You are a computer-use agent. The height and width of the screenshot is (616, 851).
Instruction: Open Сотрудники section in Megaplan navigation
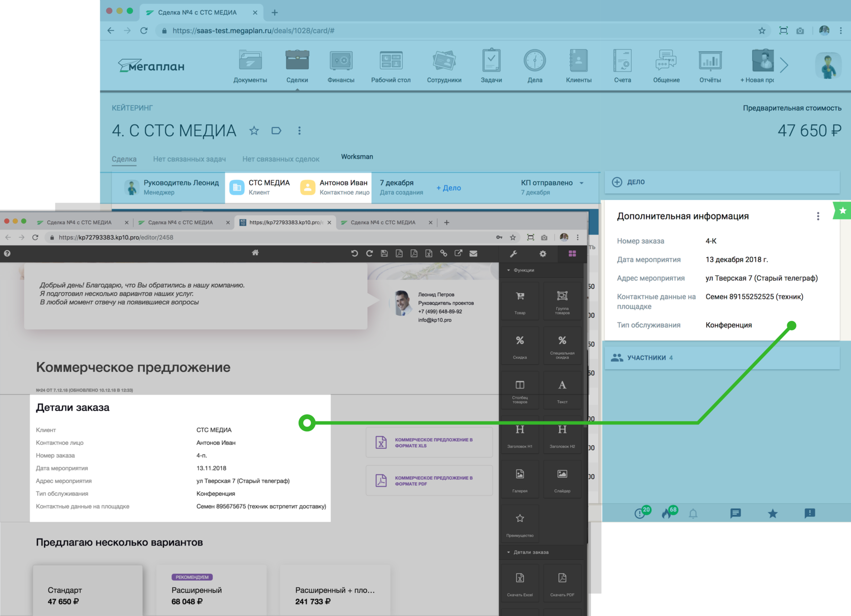click(444, 66)
